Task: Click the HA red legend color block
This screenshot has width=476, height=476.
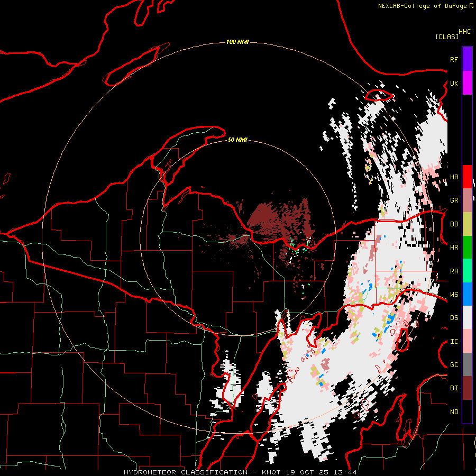Action: point(467,177)
